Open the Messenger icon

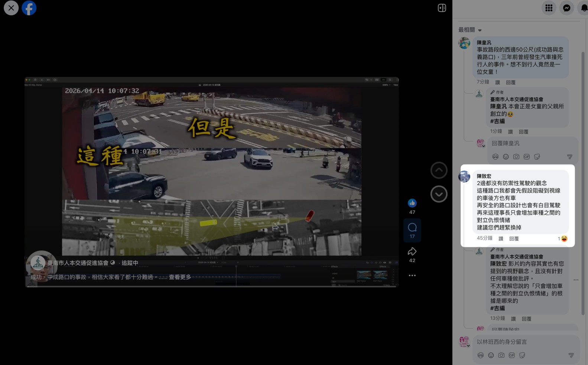[566, 8]
